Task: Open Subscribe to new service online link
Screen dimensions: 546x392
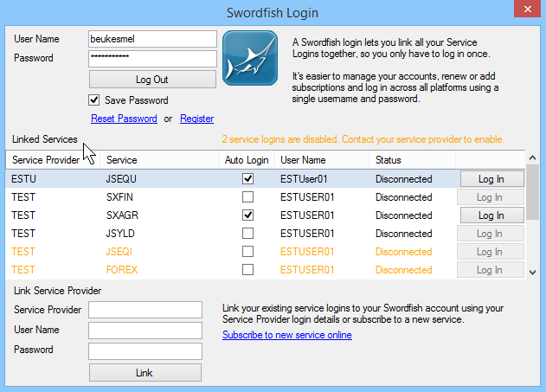Action: [x=286, y=335]
